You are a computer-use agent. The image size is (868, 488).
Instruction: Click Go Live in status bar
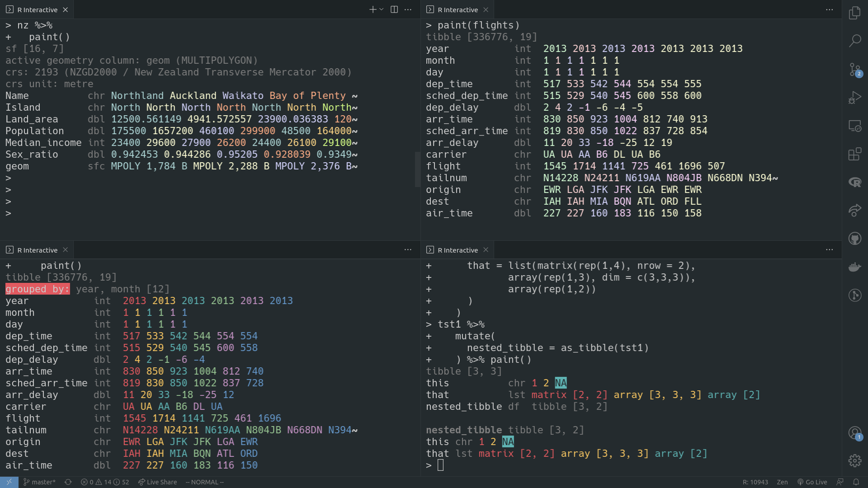pyautogui.click(x=812, y=482)
